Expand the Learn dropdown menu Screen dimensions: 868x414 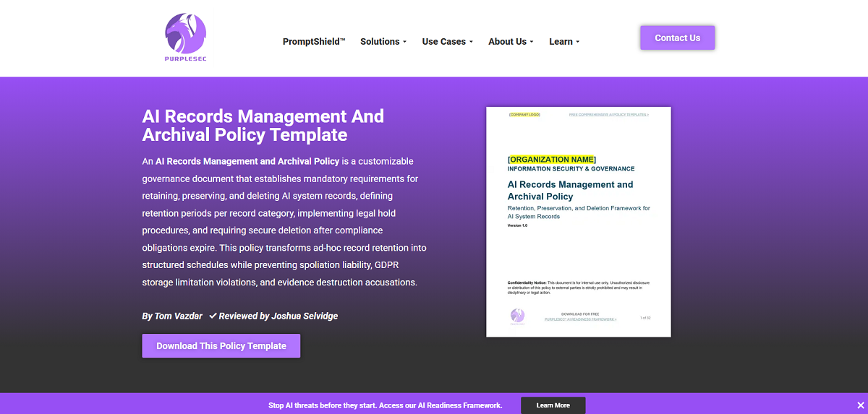(x=564, y=41)
